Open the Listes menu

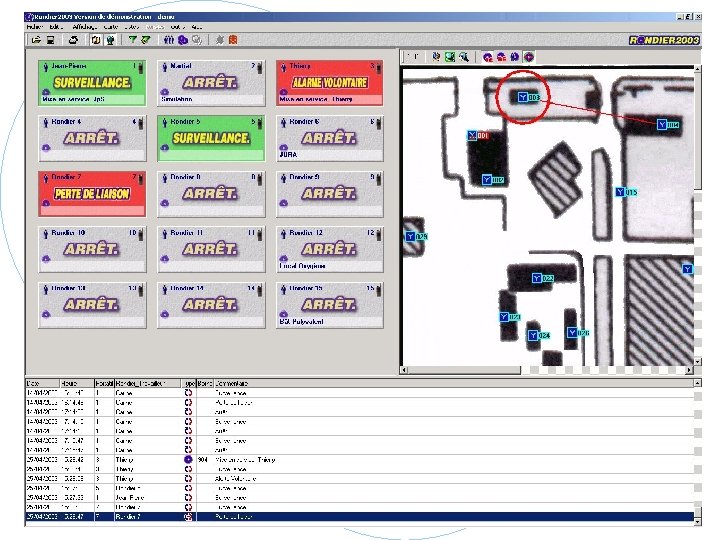click(132, 27)
